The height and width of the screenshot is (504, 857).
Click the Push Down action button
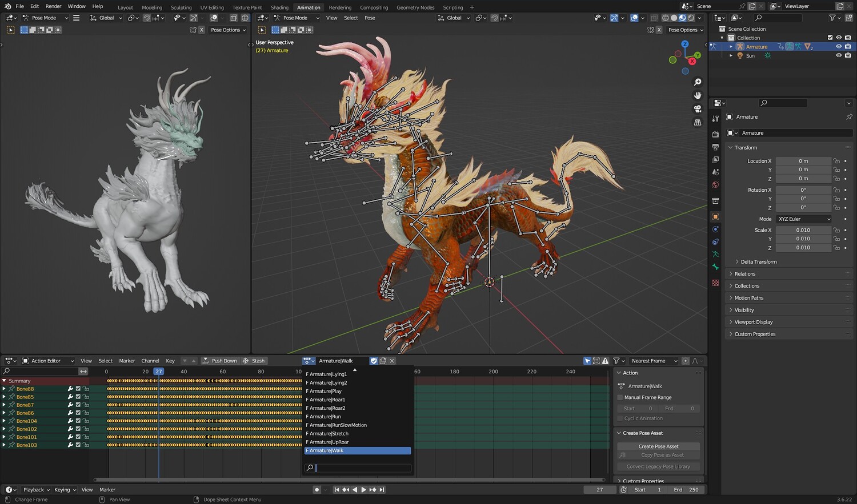(220, 361)
